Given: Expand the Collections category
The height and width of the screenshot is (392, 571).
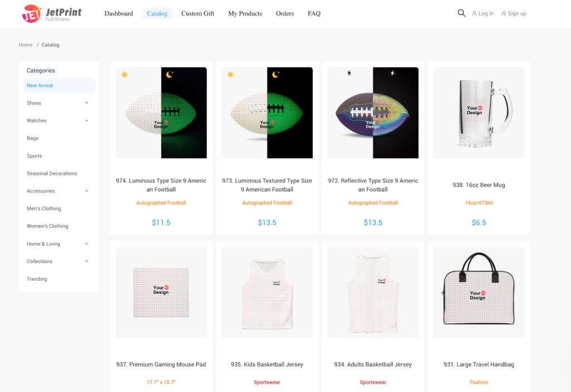Looking at the screenshot, I should [x=86, y=262].
